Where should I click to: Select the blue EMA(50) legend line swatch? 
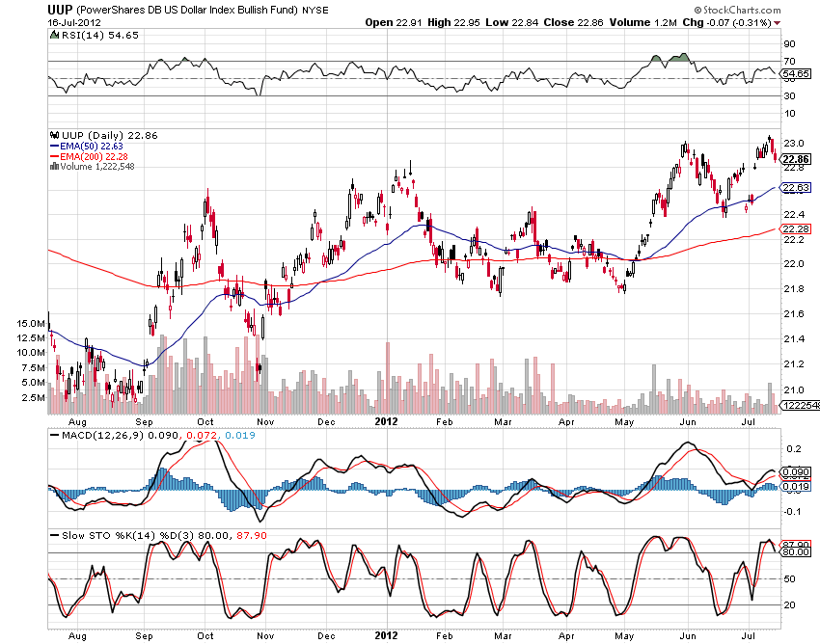point(54,147)
